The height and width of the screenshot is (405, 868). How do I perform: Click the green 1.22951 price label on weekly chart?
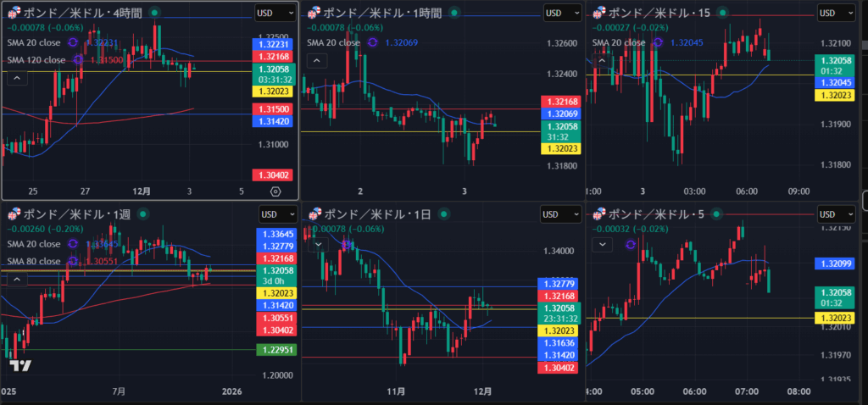[275, 349]
